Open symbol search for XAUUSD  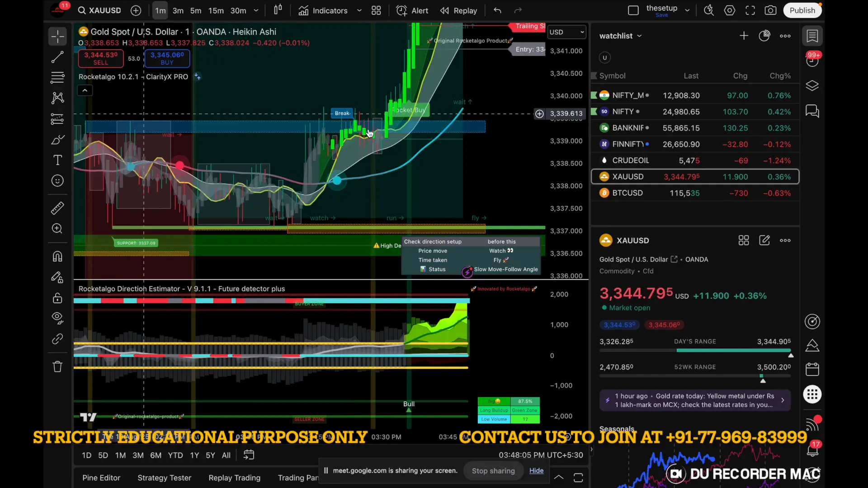pyautogui.click(x=99, y=10)
